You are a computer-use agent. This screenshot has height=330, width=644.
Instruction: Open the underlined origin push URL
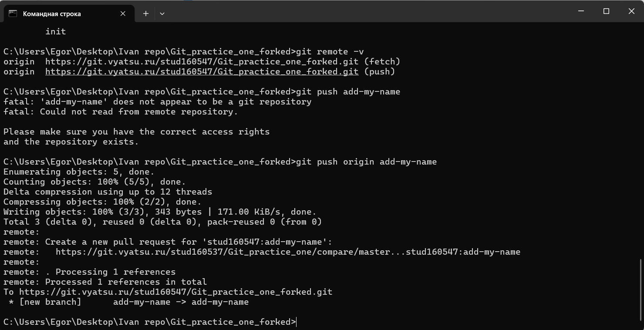pos(202,71)
